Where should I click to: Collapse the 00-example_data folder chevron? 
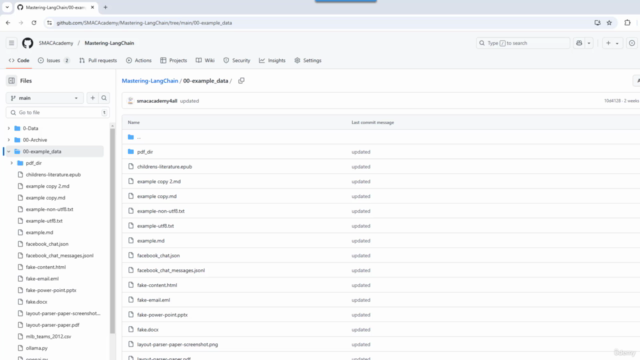(x=9, y=151)
